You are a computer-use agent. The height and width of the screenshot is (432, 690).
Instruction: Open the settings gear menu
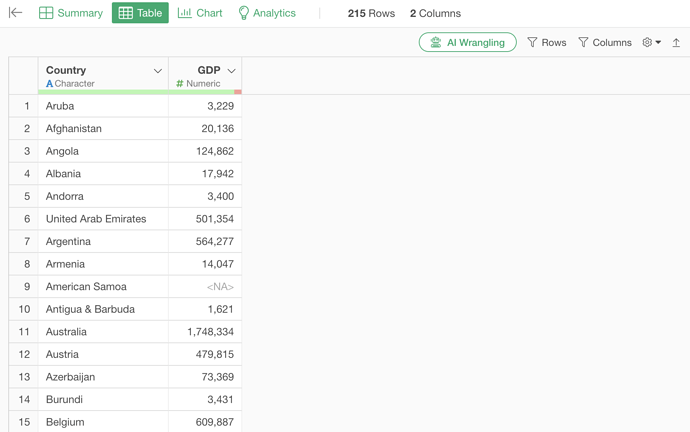651,43
